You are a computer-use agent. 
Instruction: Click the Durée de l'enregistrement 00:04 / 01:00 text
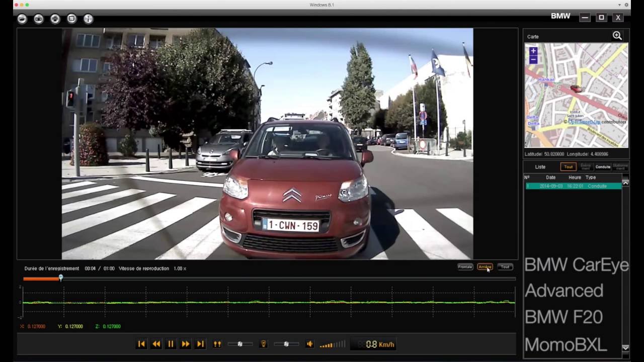[x=69, y=268]
